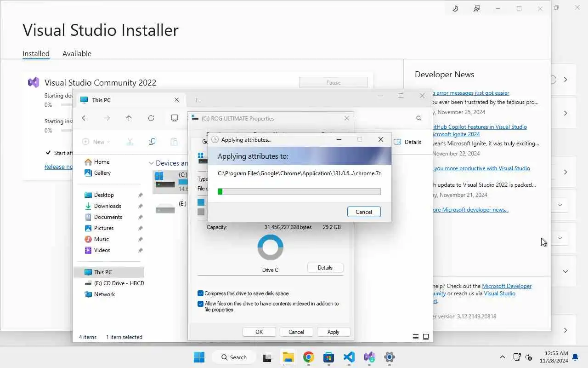The height and width of the screenshot is (368, 588).
Task: Open Details for Drive C usage
Action: pyautogui.click(x=325, y=268)
